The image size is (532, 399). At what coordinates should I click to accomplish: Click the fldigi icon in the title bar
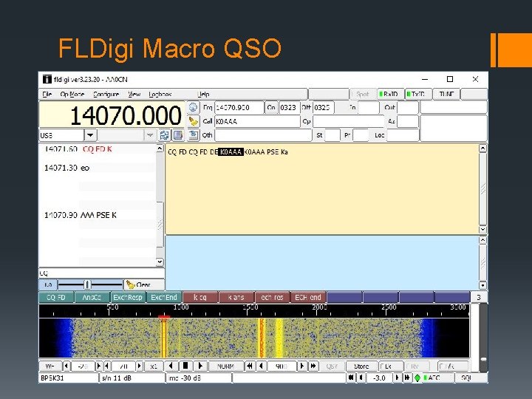pos(47,79)
